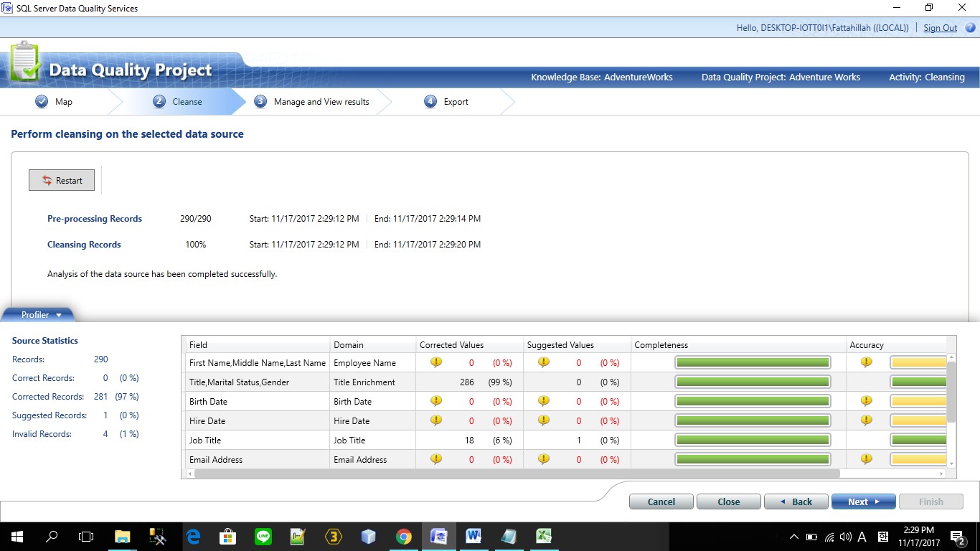This screenshot has width=980, height=551.
Task: Click the Map step checkmark icon
Action: [42, 102]
